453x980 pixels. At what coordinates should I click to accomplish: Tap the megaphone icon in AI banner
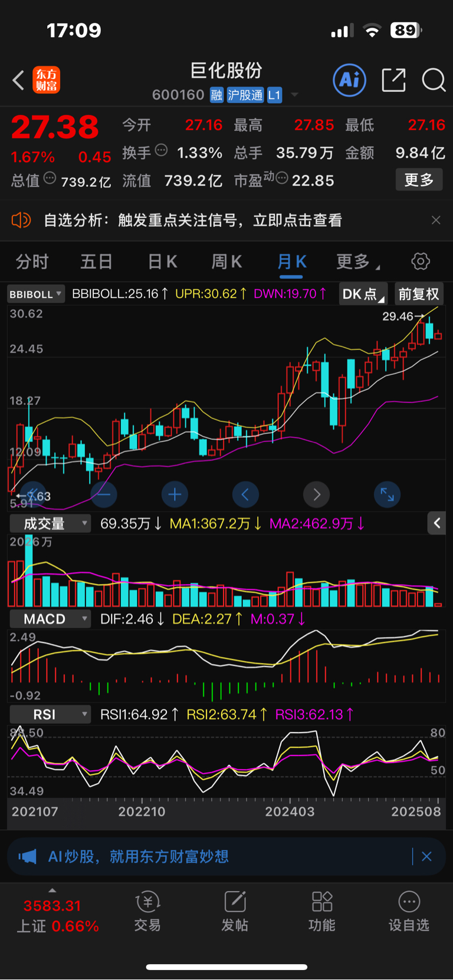point(27,856)
